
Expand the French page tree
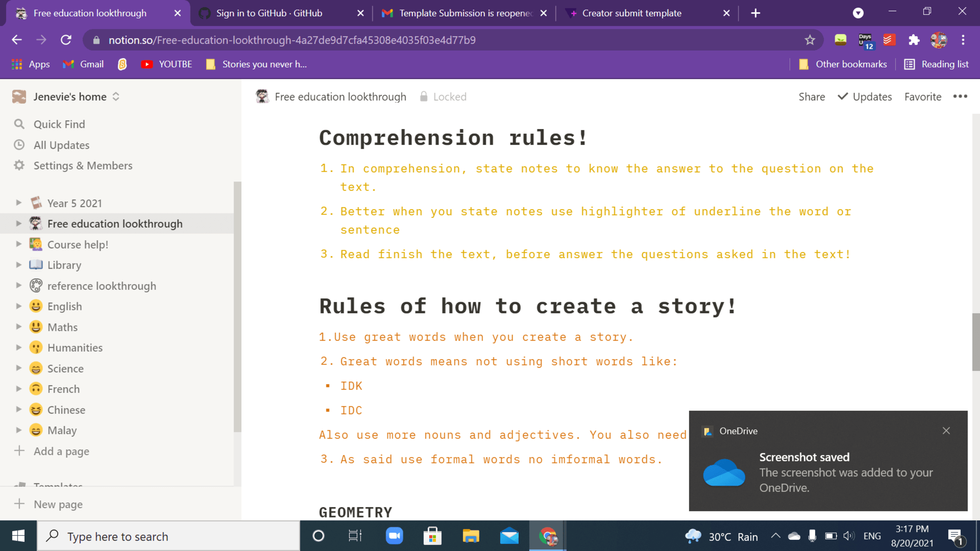(x=18, y=389)
